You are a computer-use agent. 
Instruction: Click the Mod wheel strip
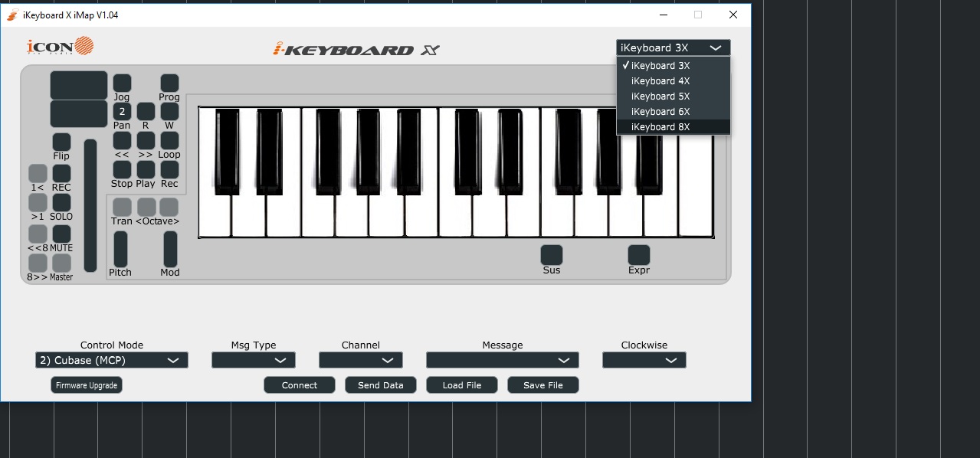[170, 249]
